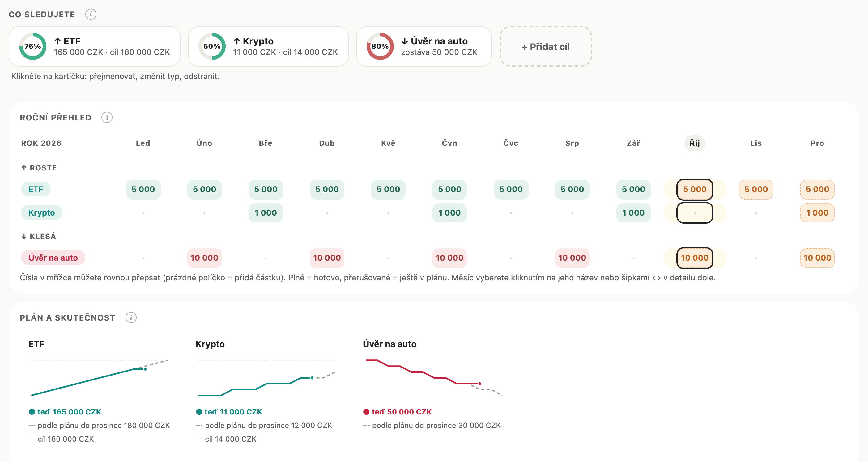Add a new goal with Přidat cíl
The height and width of the screenshot is (462, 868).
[x=546, y=46]
